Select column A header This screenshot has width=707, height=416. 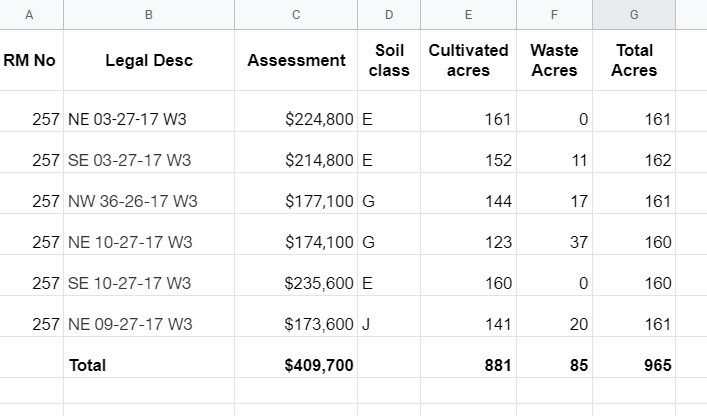30,14
